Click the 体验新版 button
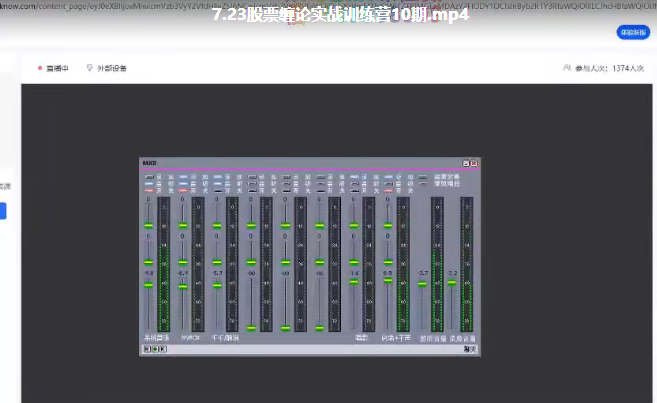 pos(633,32)
